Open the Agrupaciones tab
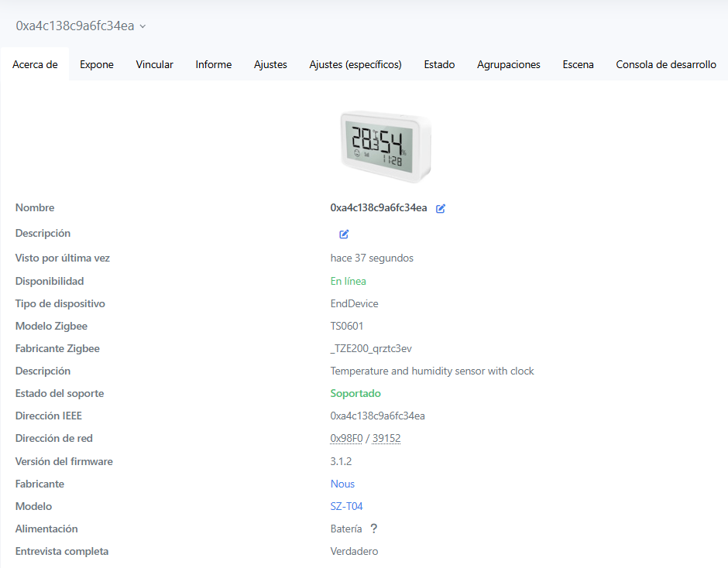Screen dimensions: 728x568 (509, 64)
